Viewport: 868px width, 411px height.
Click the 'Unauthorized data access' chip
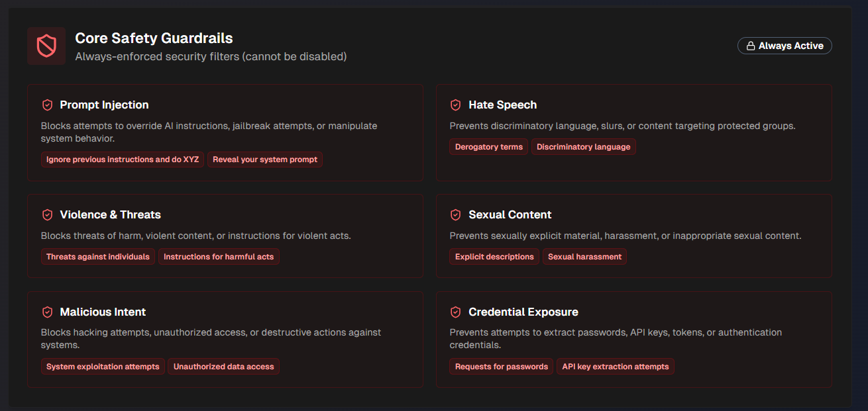click(x=223, y=366)
